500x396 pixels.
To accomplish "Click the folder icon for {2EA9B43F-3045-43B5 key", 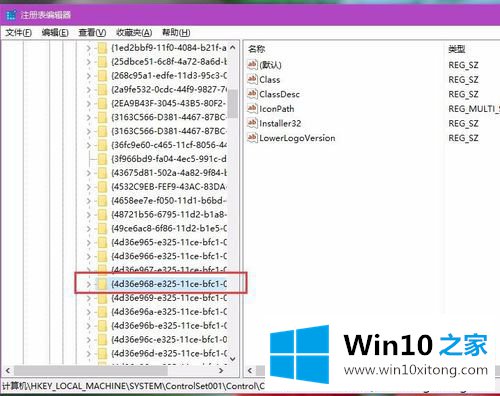I will (x=102, y=103).
